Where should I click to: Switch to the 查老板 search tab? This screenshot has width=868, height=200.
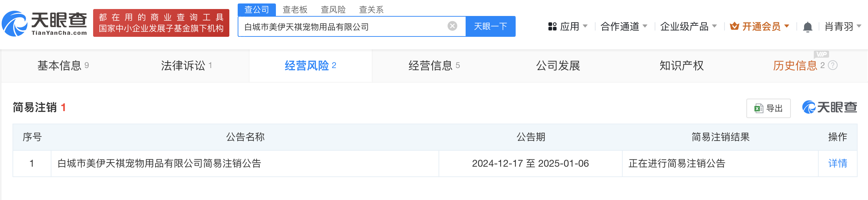tap(295, 9)
